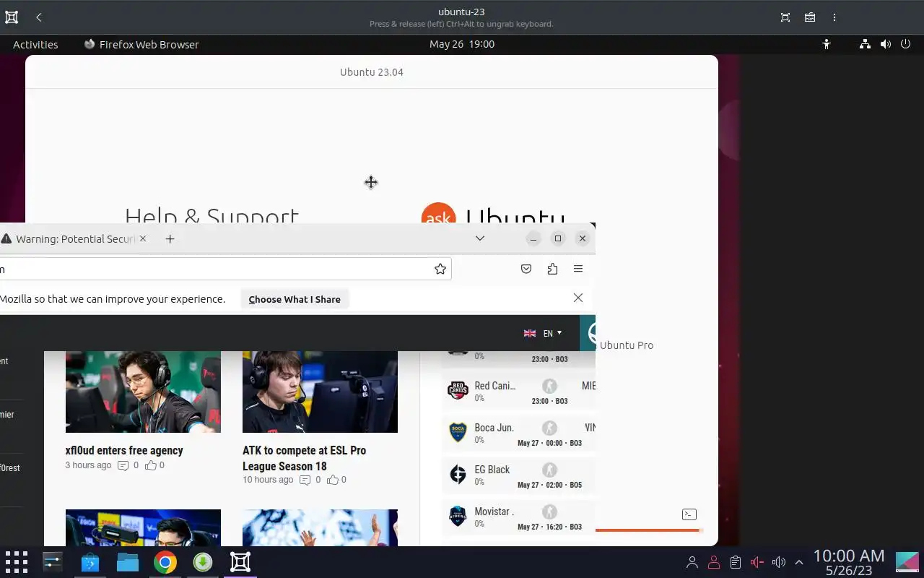Image resolution: width=924 pixels, height=578 pixels.
Task: Like the xfl0ud enters free agency article
Action: pyautogui.click(x=151, y=465)
